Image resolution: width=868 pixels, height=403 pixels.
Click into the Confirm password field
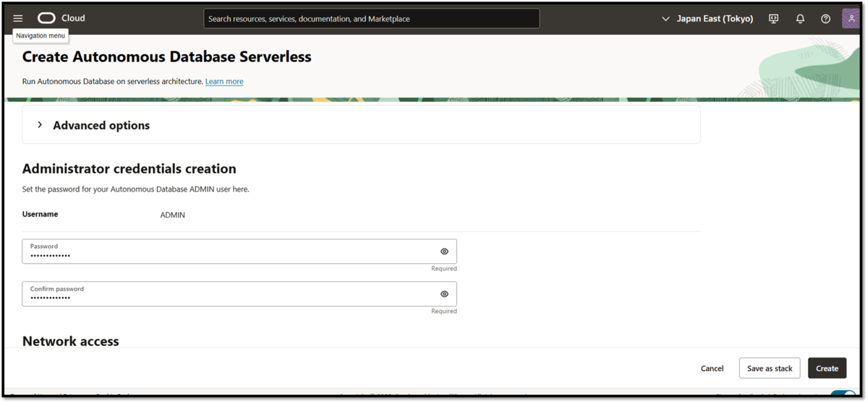[x=239, y=294]
